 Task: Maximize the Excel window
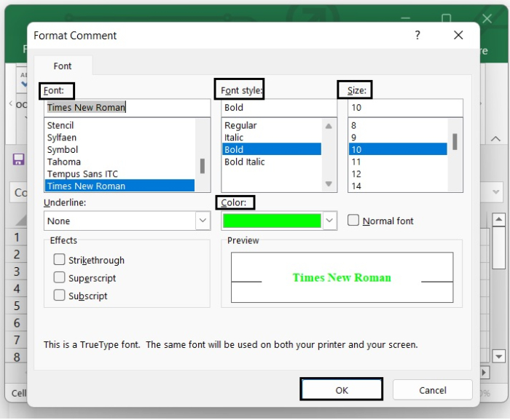[x=446, y=18]
